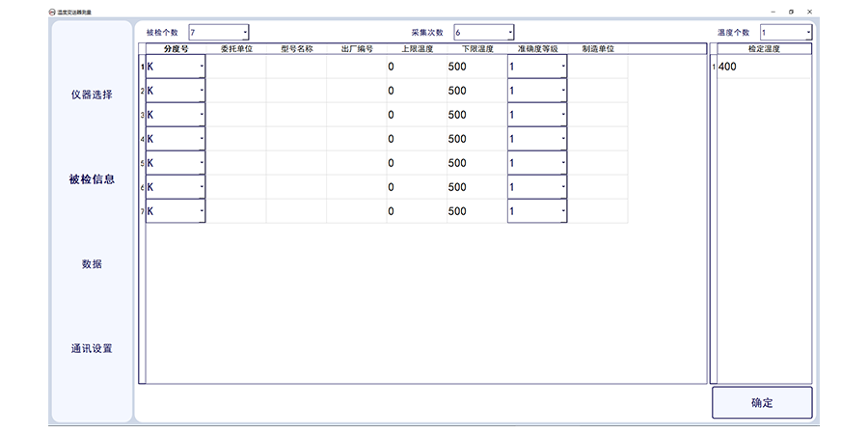Expand the 采集次数 dropdown
The image size is (868, 434).
[x=509, y=33]
